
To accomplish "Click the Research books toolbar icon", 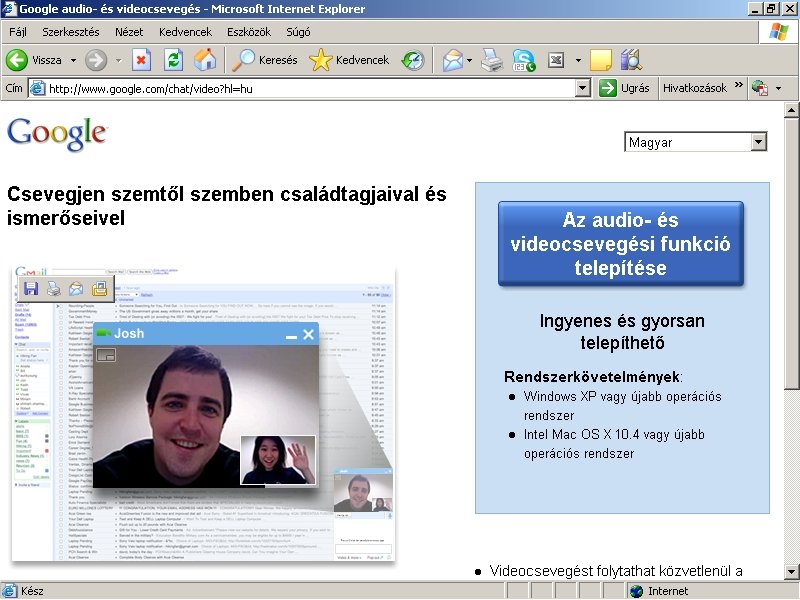I will (631, 60).
